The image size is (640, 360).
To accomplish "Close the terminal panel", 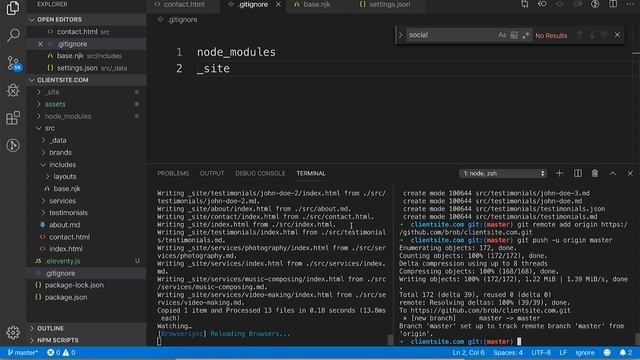I will pyautogui.click(x=630, y=173).
